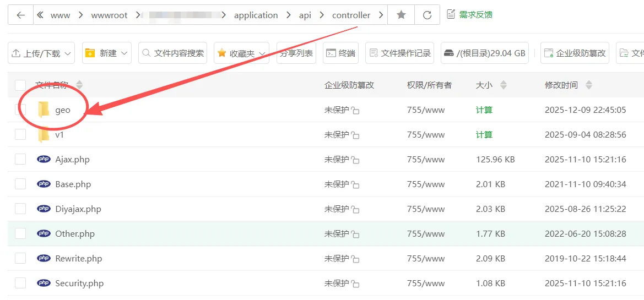Click the chevron after controller in breadcrumb

point(381,15)
